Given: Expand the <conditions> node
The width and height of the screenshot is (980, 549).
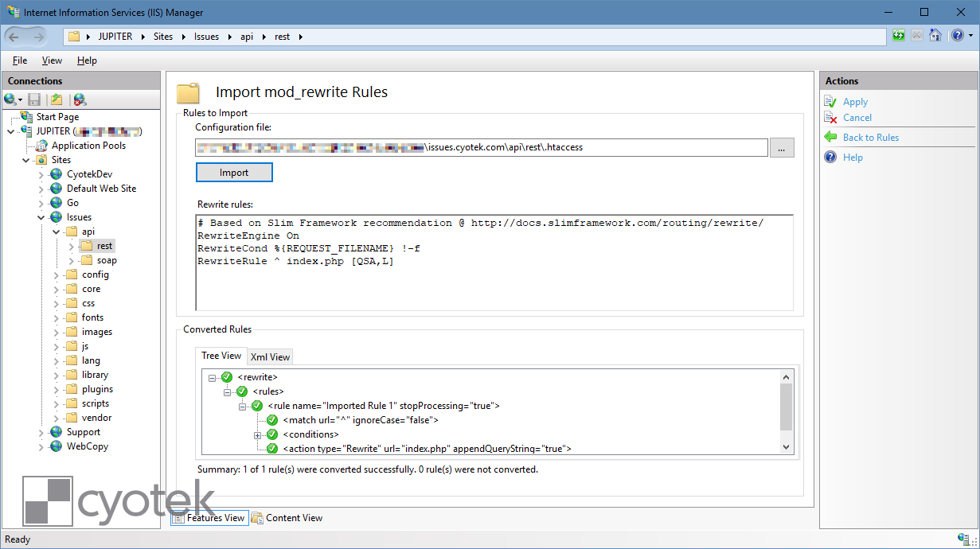Looking at the screenshot, I should pyautogui.click(x=258, y=434).
